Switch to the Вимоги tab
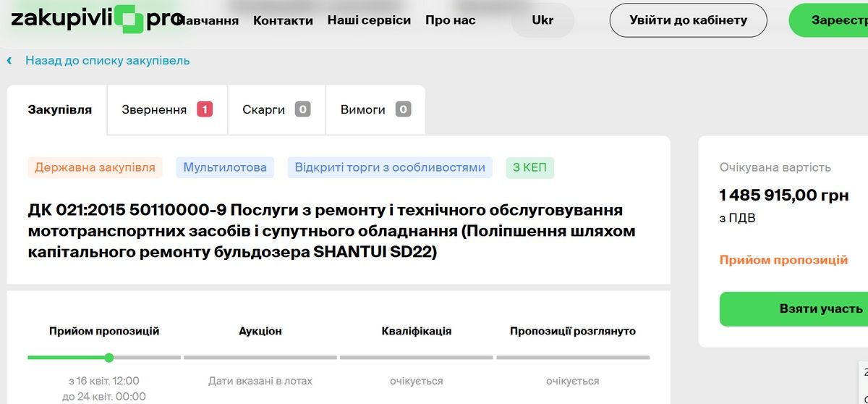This screenshot has width=868, height=404. tap(376, 110)
